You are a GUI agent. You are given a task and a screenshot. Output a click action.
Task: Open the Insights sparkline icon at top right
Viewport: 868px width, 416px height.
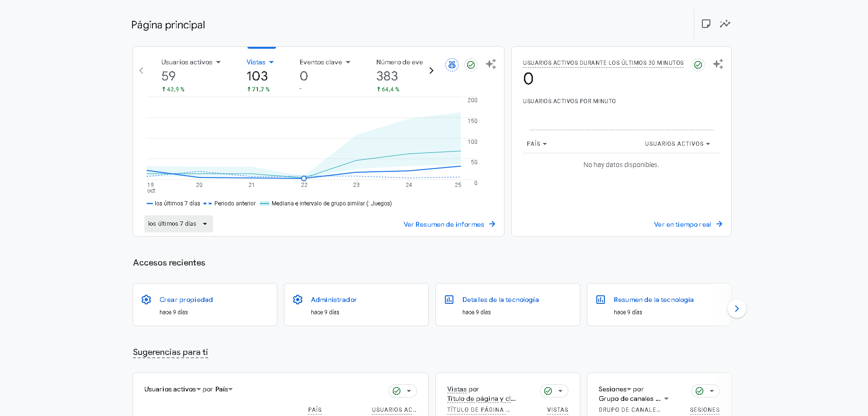[725, 24]
